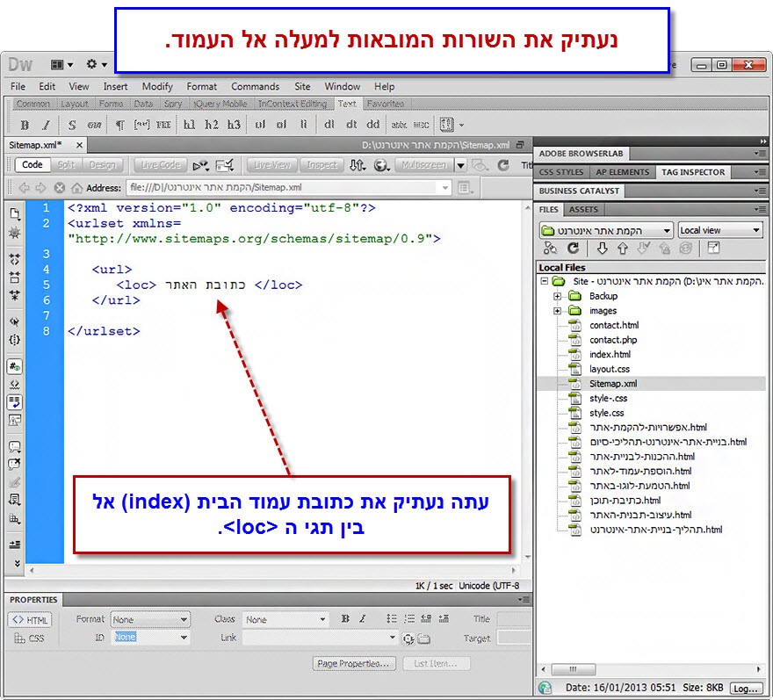Select contact.php in Local Files
The width and height of the screenshot is (773, 700).
click(x=613, y=340)
